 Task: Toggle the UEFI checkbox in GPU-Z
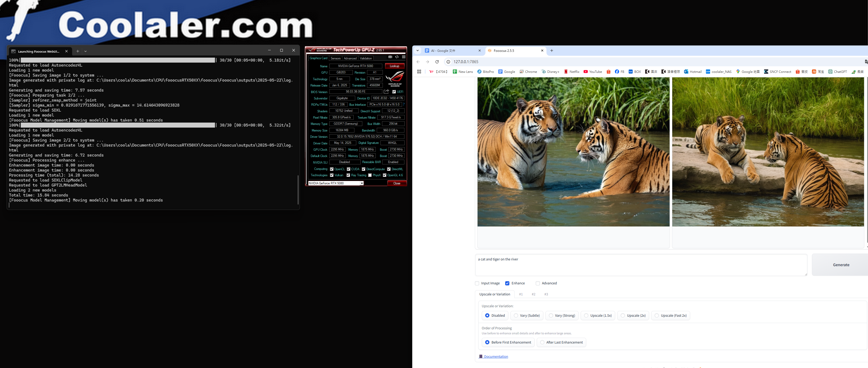[394, 92]
